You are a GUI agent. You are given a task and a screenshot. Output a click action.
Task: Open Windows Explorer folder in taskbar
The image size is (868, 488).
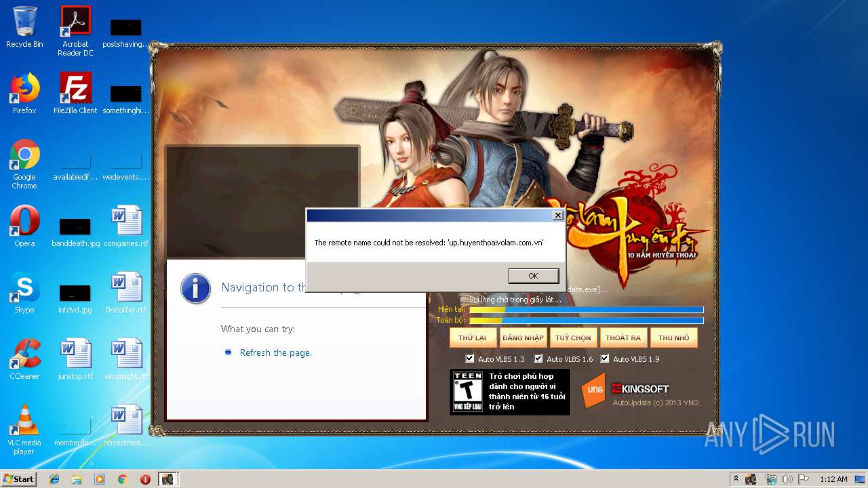point(77,479)
